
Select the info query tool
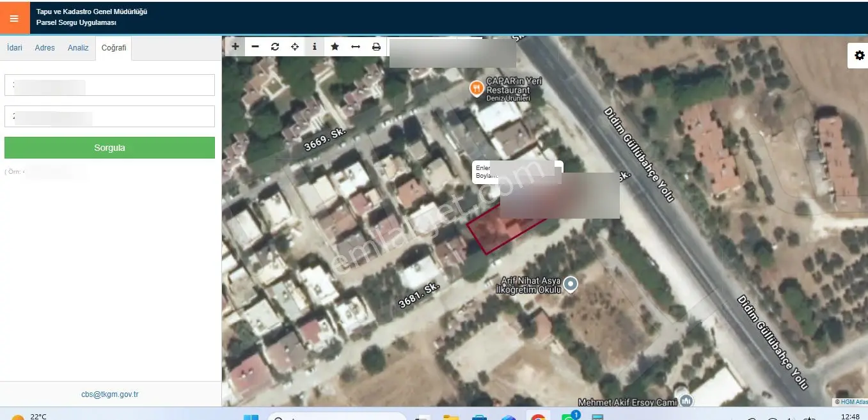click(315, 47)
